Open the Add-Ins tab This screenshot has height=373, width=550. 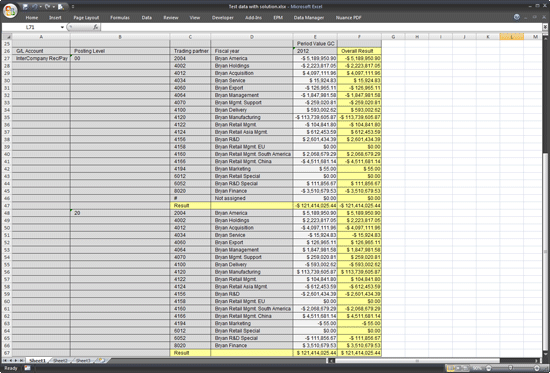coord(253,18)
